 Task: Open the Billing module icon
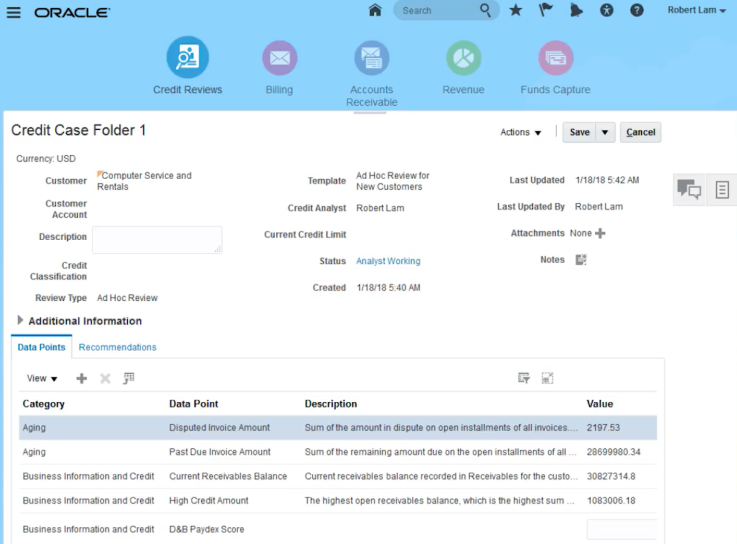[x=279, y=58]
